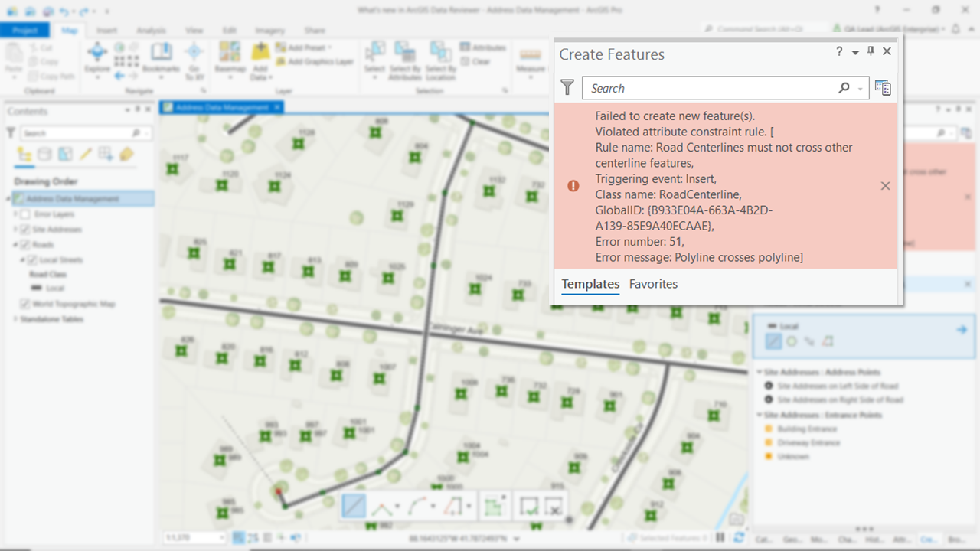Viewport: 980px width, 551px height.
Task: Toggle the Roads group layer checkbox
Action: [x=25, y=245]
